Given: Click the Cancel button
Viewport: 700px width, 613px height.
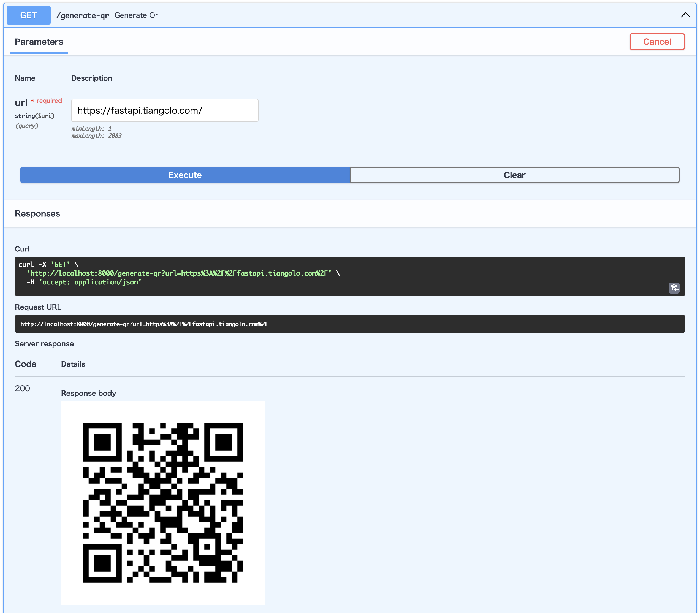Looking at the screenshot, I should (657, 42).
